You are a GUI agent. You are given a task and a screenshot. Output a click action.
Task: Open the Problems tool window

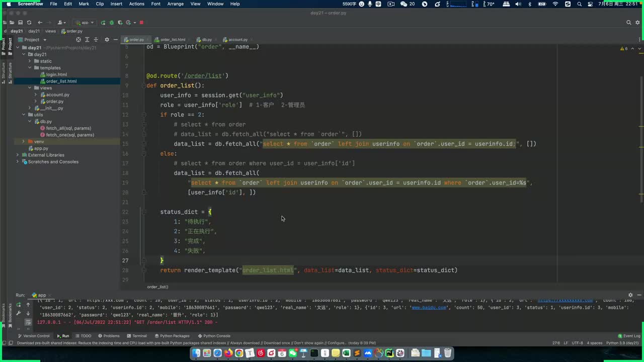point(109,336)
